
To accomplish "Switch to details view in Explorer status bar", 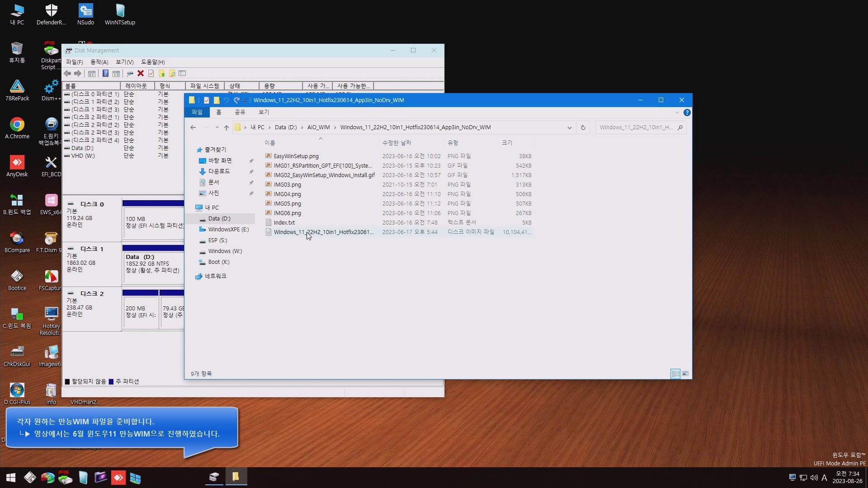I will [x=675, y=374].
